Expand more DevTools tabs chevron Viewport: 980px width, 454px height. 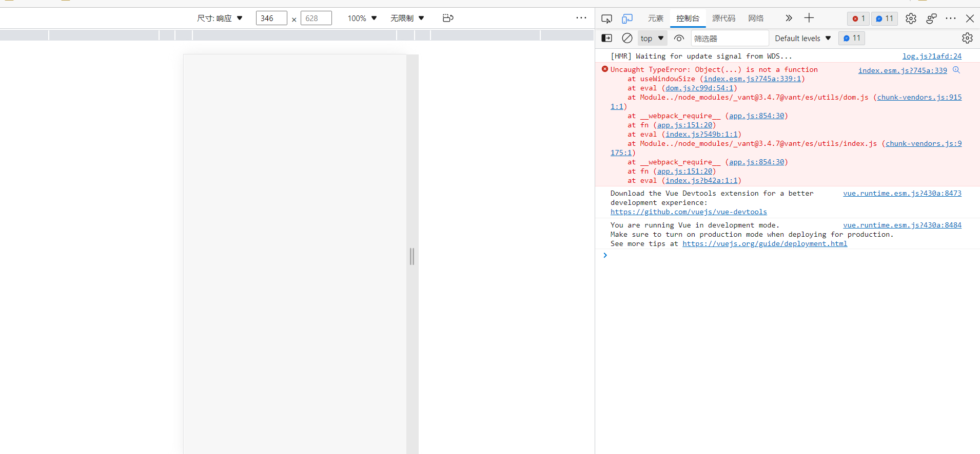coord(789,18)
